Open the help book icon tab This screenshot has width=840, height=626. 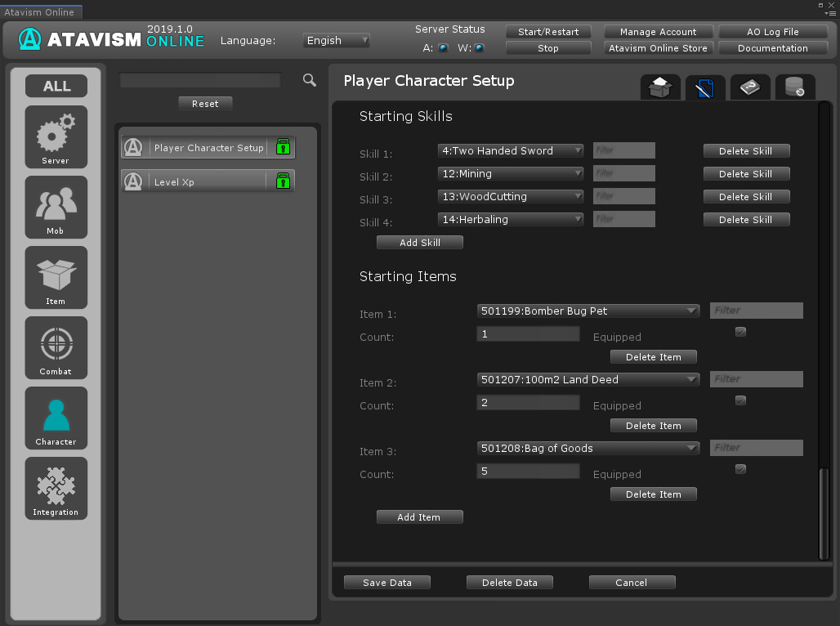pyautogui.click(x=749, y=87)
